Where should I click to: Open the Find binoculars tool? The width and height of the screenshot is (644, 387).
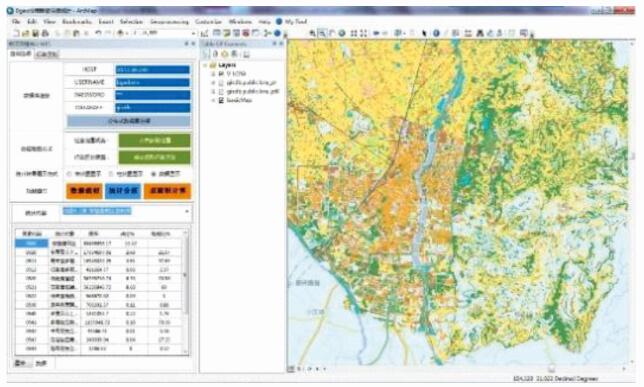point(479,33)
